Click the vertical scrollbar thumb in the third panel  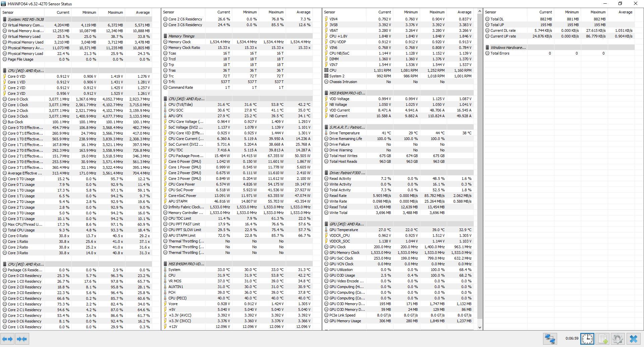[479, 166]
